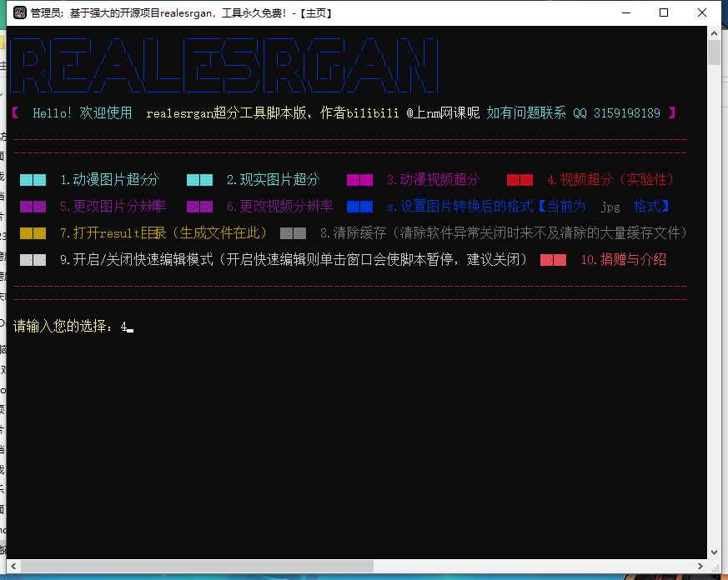
Task: Click the vertical scrollbar up arrow
Action: point(714,33)
